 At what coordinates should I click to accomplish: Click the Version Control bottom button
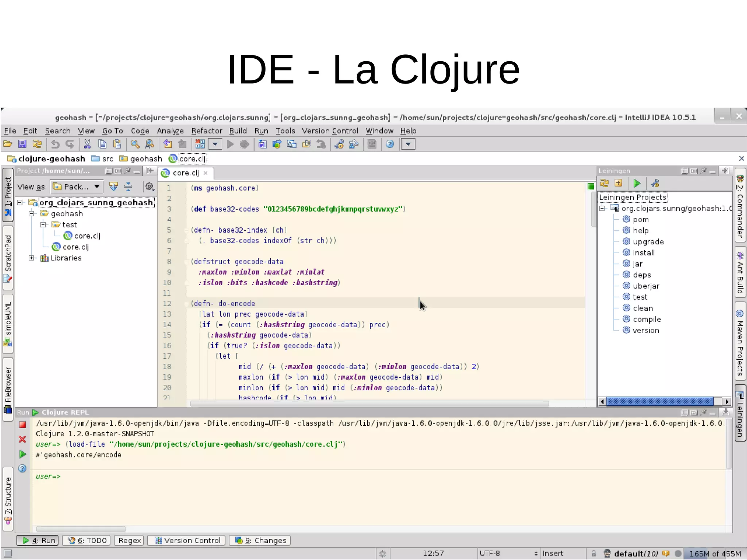click(186, 540)
